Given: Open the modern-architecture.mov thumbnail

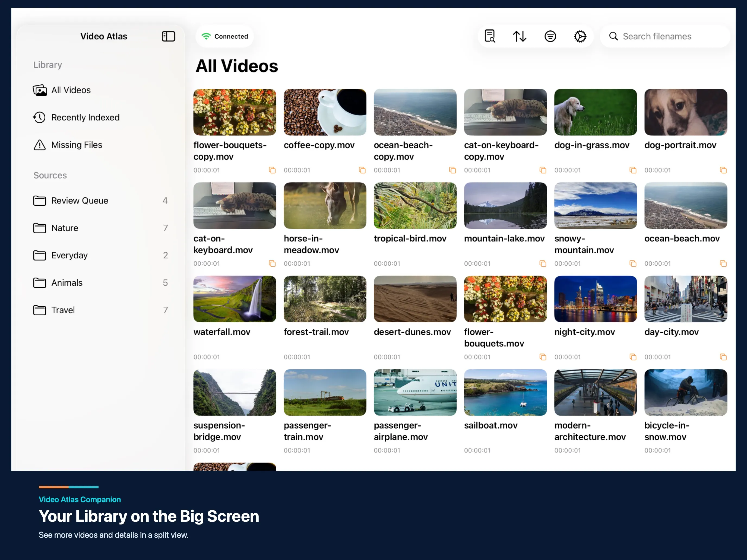Looking at the screenshot, I should (595, 393).
